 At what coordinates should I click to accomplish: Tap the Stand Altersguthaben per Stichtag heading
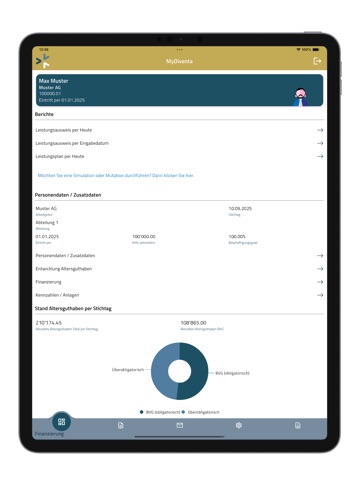point(73,308)
